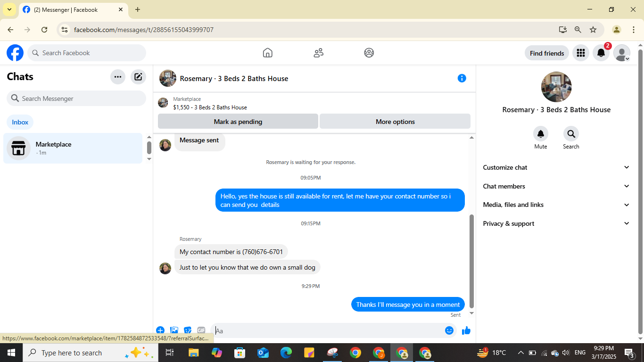Click the 'Message sent' bubble
The height and width of the screenshot is (362, 644).
[x=199, y=140]
